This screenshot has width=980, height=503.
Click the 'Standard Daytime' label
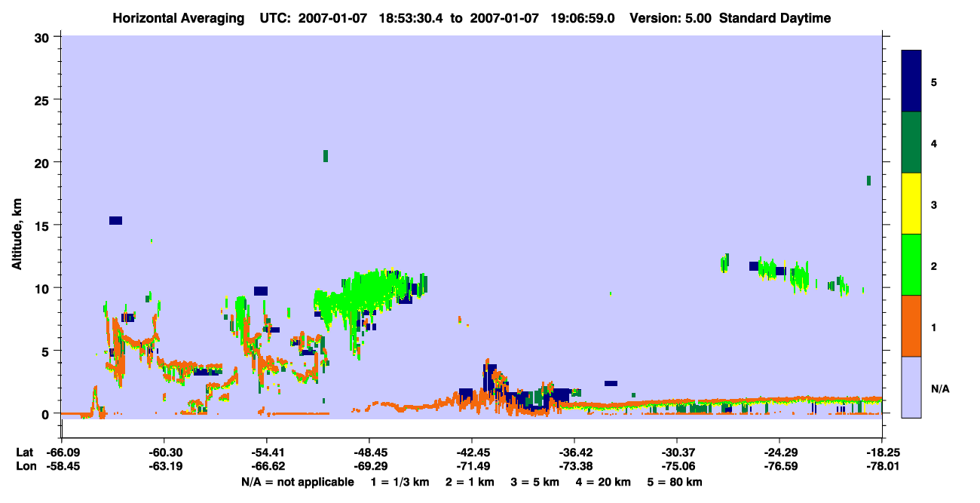point(775,18)
